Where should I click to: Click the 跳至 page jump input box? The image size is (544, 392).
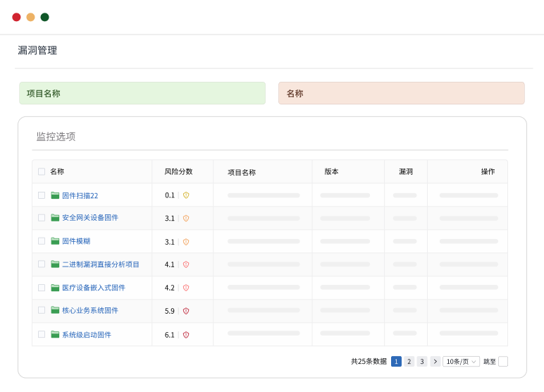point(503,362)
